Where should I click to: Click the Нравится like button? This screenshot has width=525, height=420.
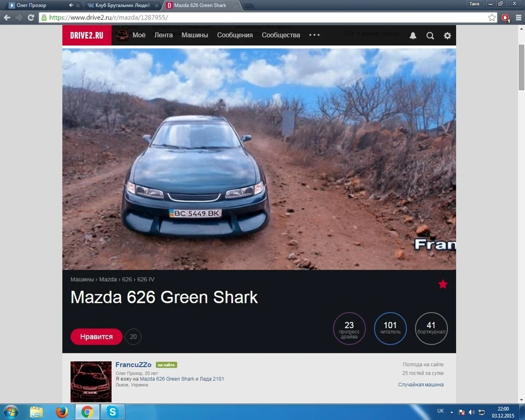click(x=96, y=337)
